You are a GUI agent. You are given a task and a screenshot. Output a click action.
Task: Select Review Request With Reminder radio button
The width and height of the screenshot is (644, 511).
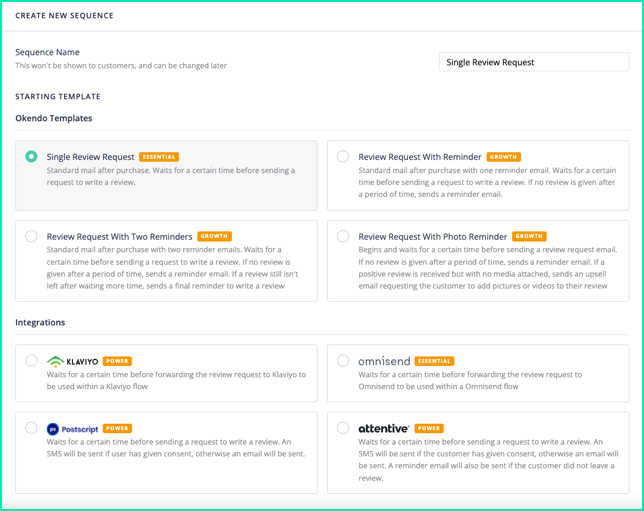(x=343, y=157)
